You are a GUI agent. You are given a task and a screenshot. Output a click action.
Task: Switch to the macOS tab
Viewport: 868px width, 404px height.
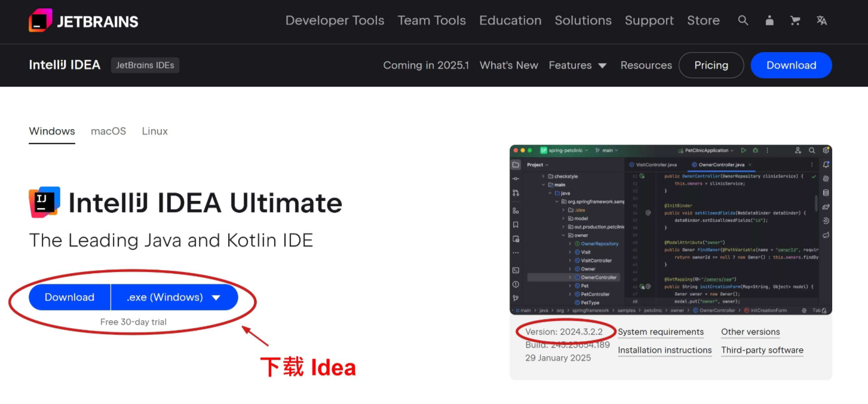(108, 131)
